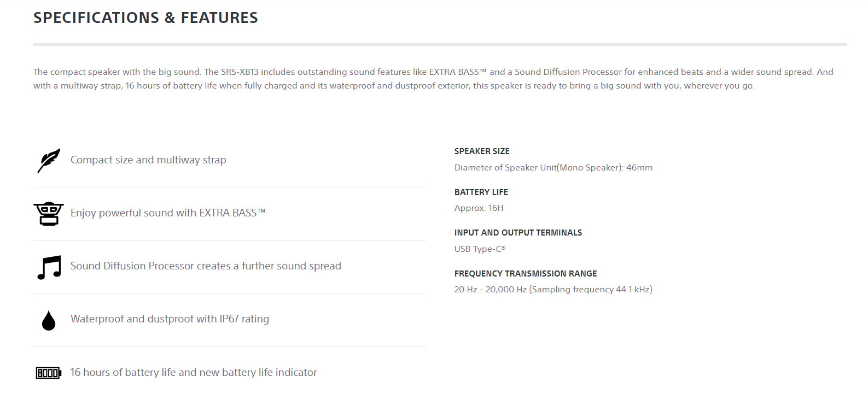Click Sound Diffusion Processor feature text
Screen dimensions: 868x400
[x=206, y=266]
